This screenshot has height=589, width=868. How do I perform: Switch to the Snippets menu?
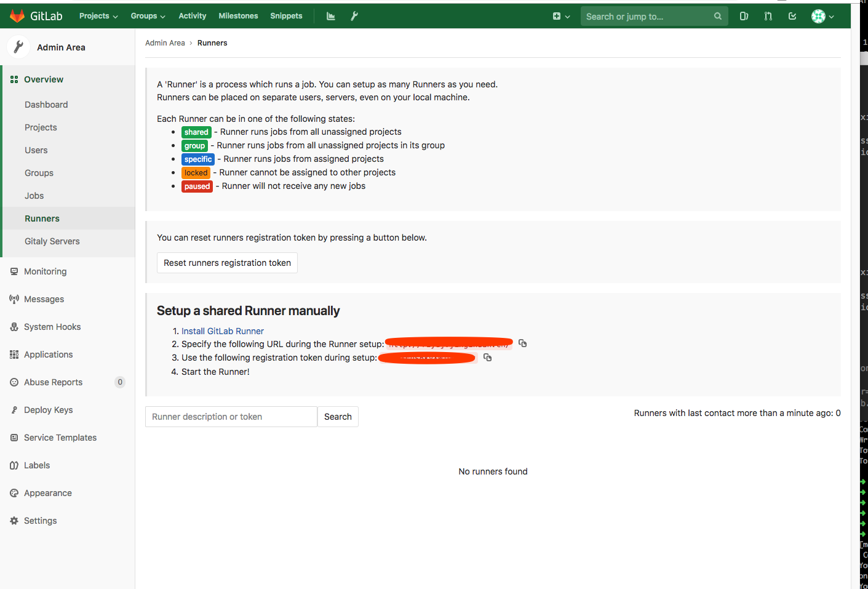tap(285, 15)
